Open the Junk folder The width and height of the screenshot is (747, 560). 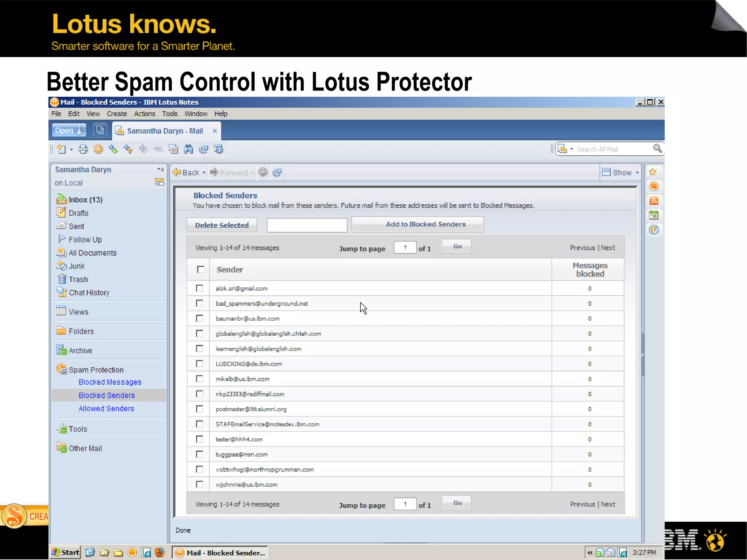(77, 266)
